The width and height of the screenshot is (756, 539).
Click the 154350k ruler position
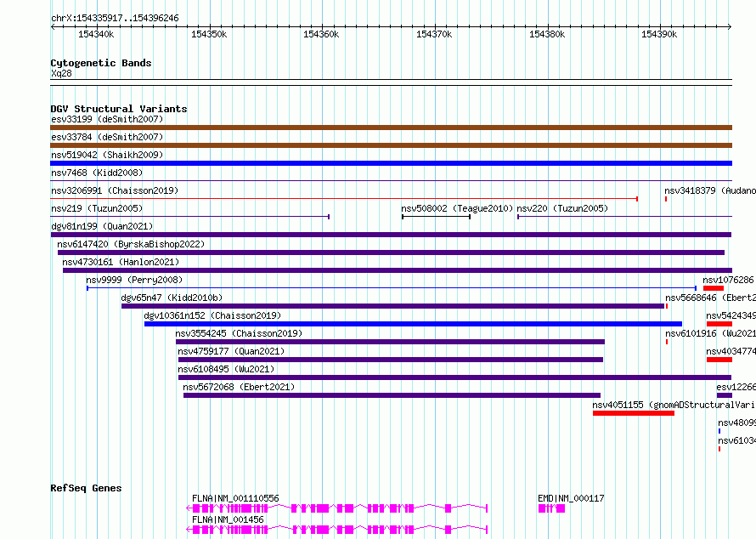[x=209, y=34]
